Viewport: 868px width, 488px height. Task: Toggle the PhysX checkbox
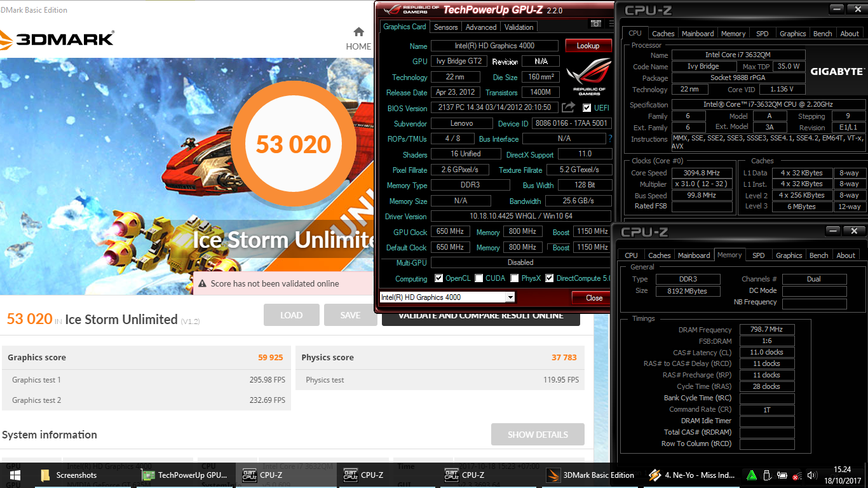point(514,278)
